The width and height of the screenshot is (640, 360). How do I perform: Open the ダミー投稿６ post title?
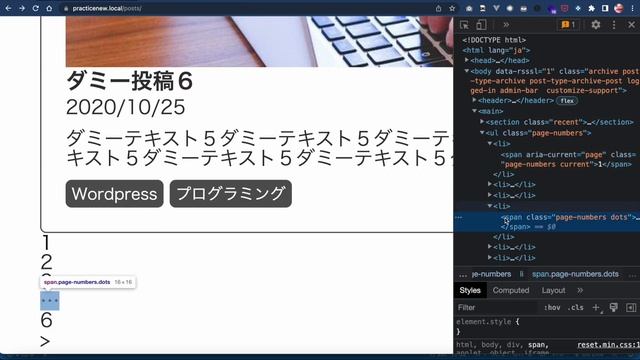pyautogui.click(x=129, y=81)
